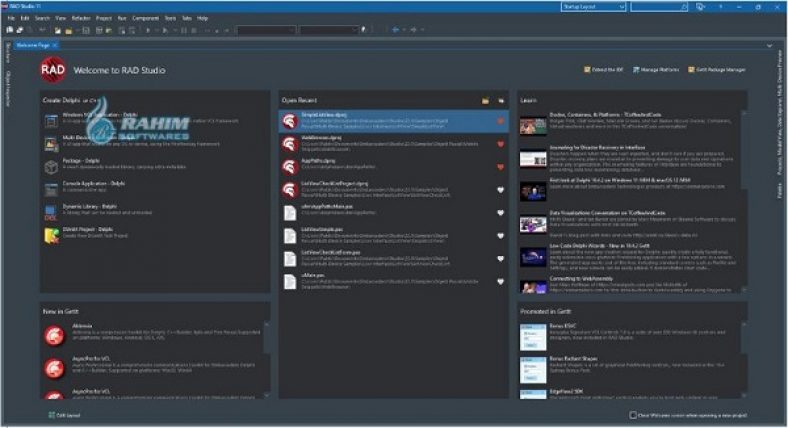Image resolution: width=788 pixels, height=428 pixels.
Task: Click the Windows VCL Application icon
Action: click(51, 121)
